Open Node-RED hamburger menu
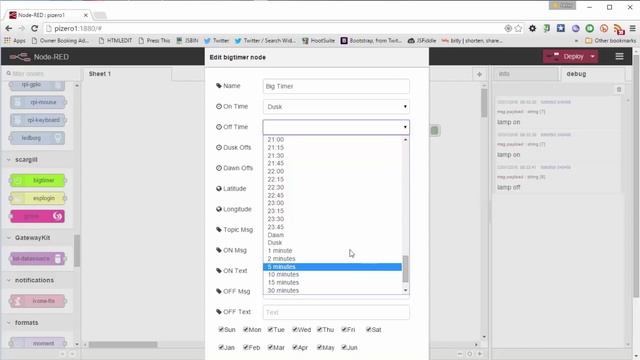The image size is (640, 360). [x=619, y=56]
